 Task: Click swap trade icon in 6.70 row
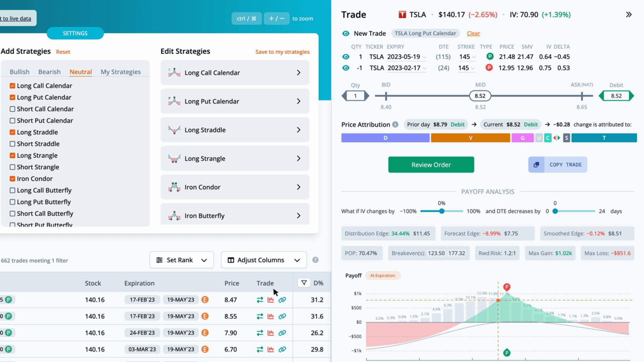tap(260, 349)
